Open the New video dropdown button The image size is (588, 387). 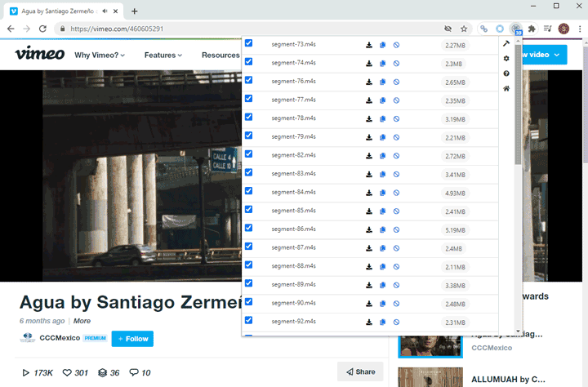[x=545, y=55]
